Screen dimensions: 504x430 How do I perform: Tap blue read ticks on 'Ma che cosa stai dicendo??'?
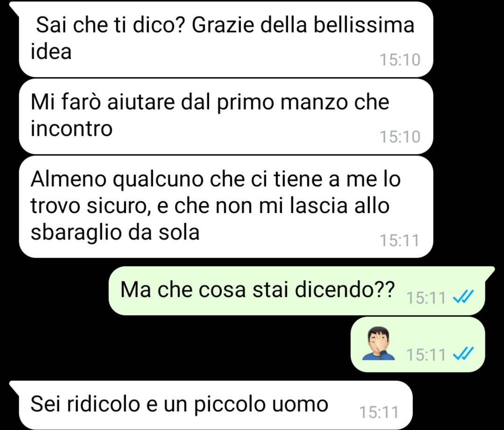[463, 297]
